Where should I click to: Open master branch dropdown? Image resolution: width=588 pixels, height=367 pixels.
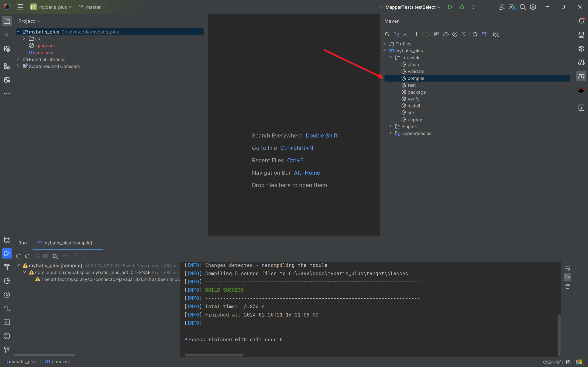tap(92, 7)
